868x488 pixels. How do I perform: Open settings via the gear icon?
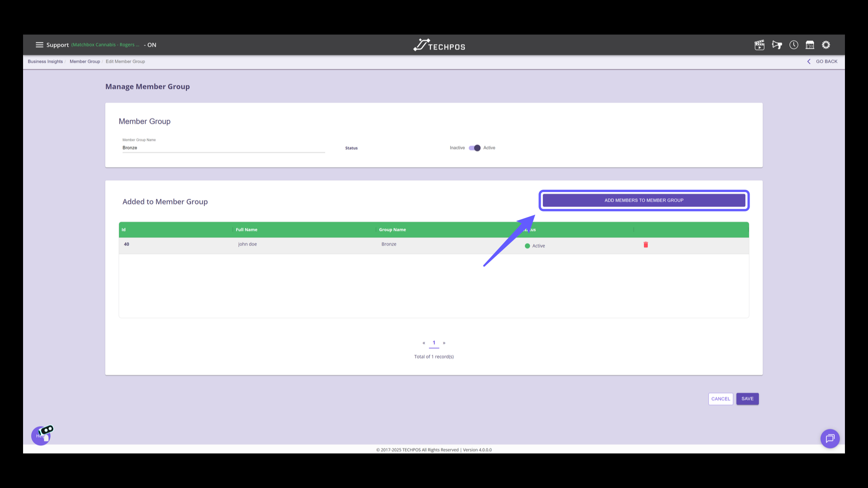tap(826, 45)
